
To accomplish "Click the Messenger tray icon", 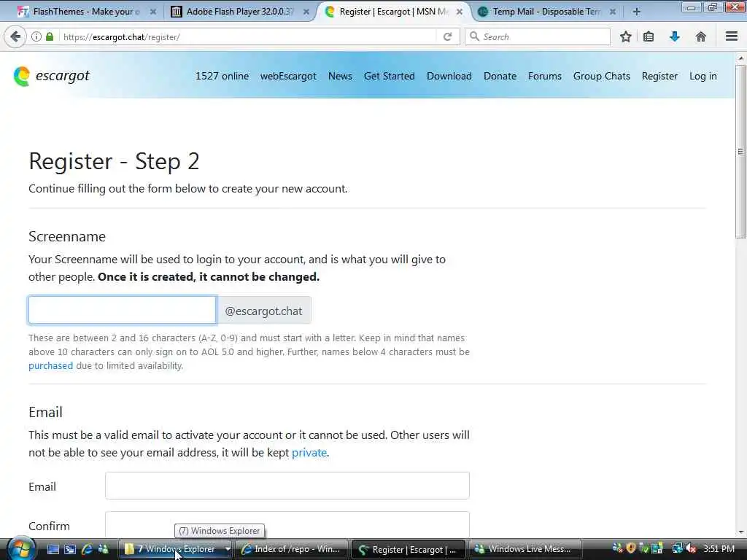I will 617,548.
